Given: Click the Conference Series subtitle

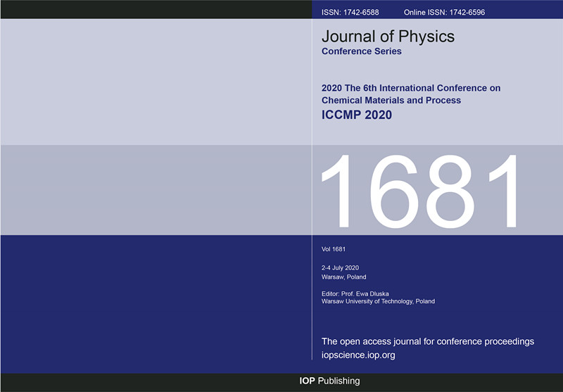Looking at the screenshot, I should (361, 51).
